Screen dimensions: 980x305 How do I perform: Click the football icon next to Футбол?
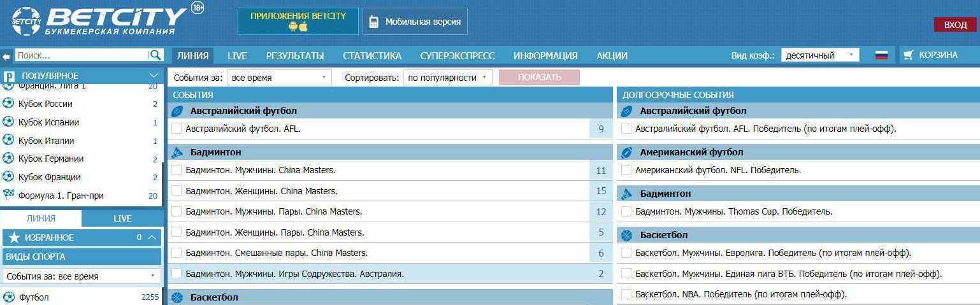point(8,297)
